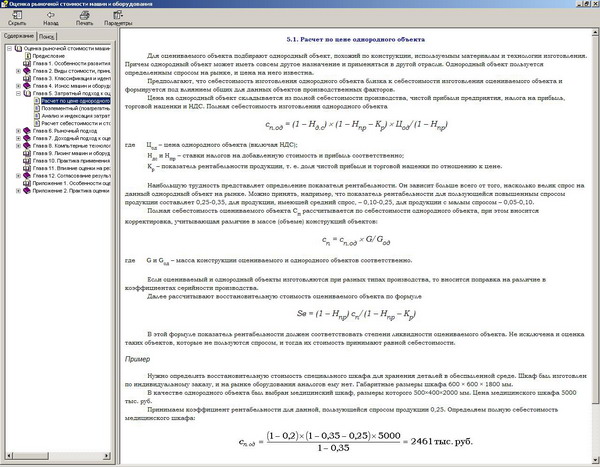
Task: Open the Параметры (Options) toolbar icon
Action: point(118,15)
